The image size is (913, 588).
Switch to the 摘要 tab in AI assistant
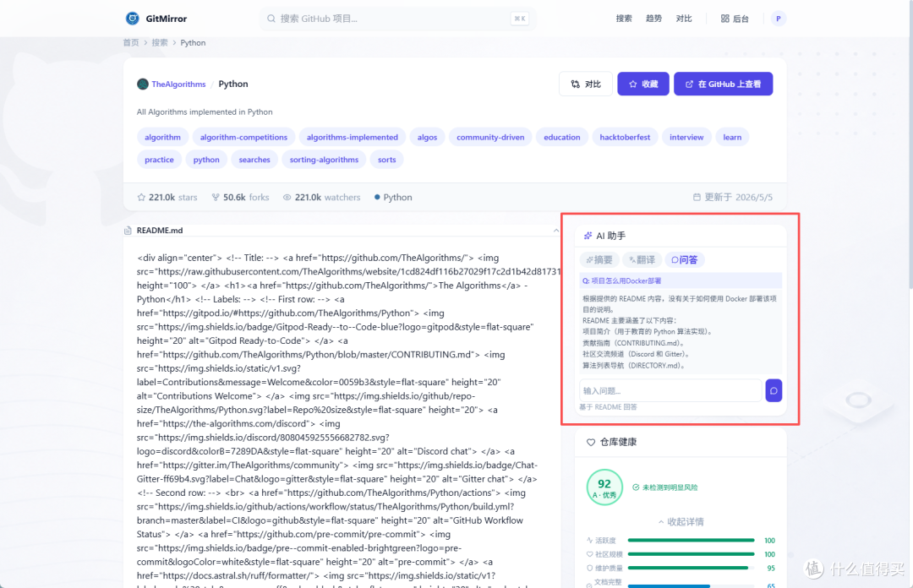point(599,259)
